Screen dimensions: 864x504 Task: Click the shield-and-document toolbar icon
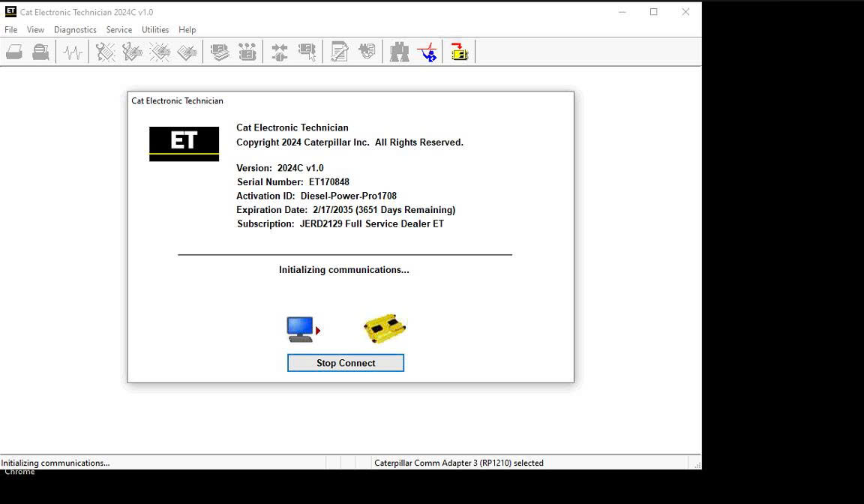coord(367,52)
